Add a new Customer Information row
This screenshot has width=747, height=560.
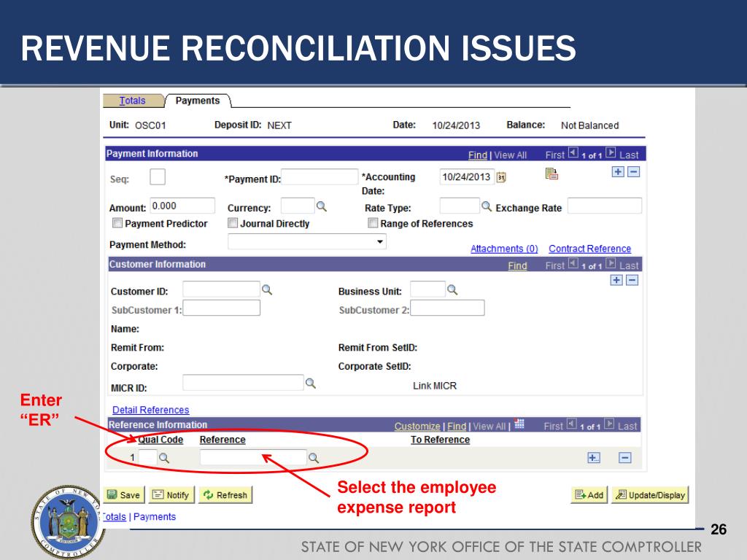point(616,280)
